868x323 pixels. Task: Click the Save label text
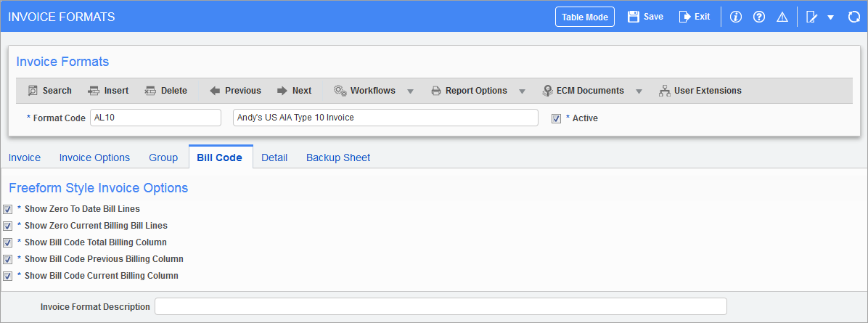653,17
